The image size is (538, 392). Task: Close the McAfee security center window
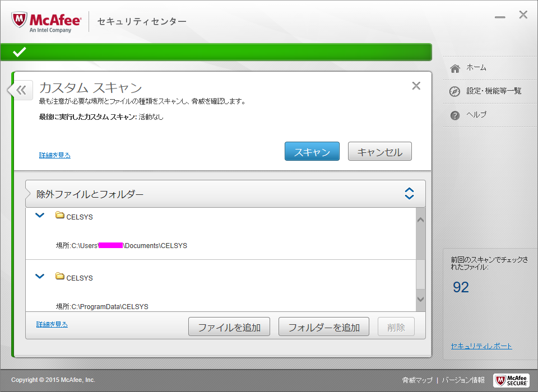click(x=523, y=15)
